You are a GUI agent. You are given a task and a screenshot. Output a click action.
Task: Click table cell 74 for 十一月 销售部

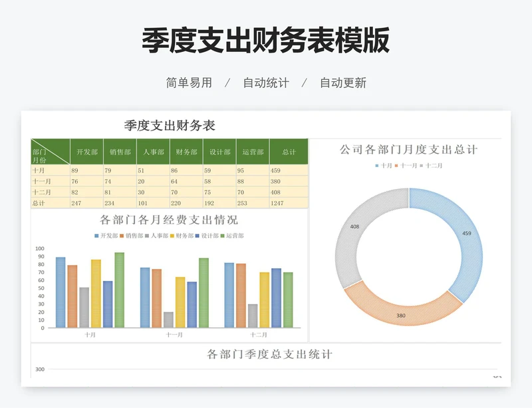120,182
